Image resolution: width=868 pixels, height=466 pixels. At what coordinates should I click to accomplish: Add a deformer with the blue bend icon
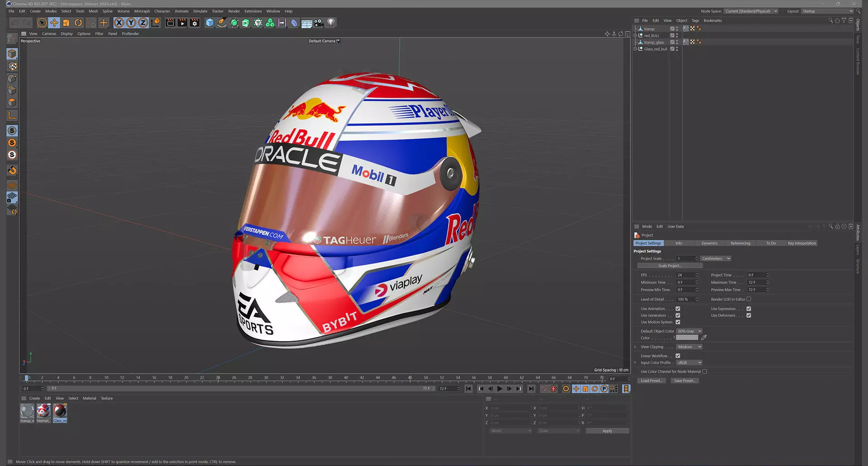(x=294, y=23)
